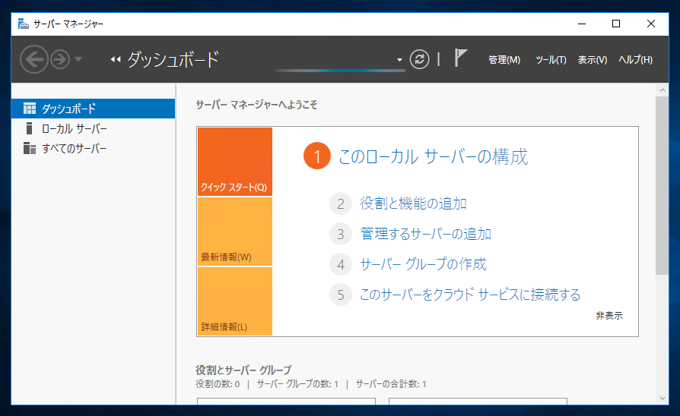The width and height of the screenshot is (680, 416).
Task: Close the サーバー マネージャー window
Action: point(651,24)
